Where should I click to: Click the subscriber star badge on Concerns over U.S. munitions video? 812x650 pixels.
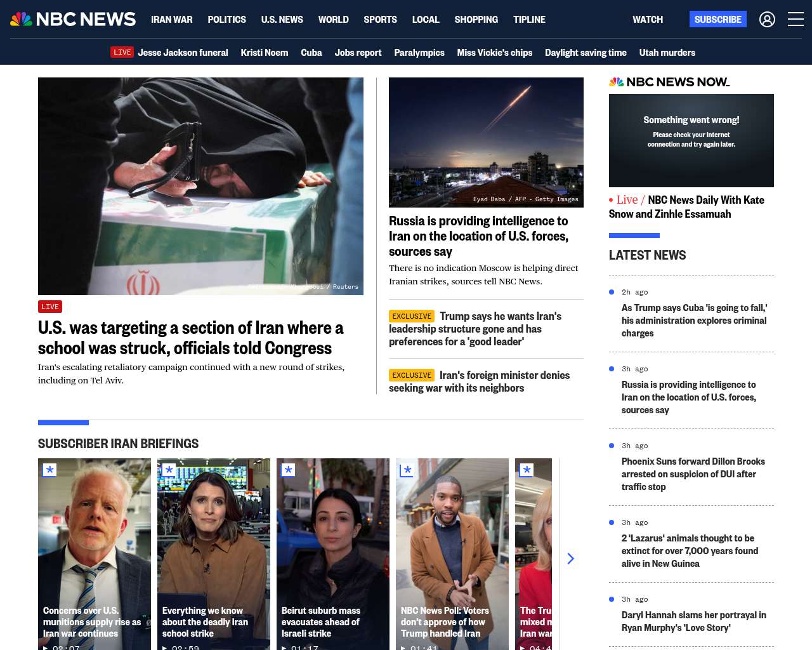click(49, 470)
